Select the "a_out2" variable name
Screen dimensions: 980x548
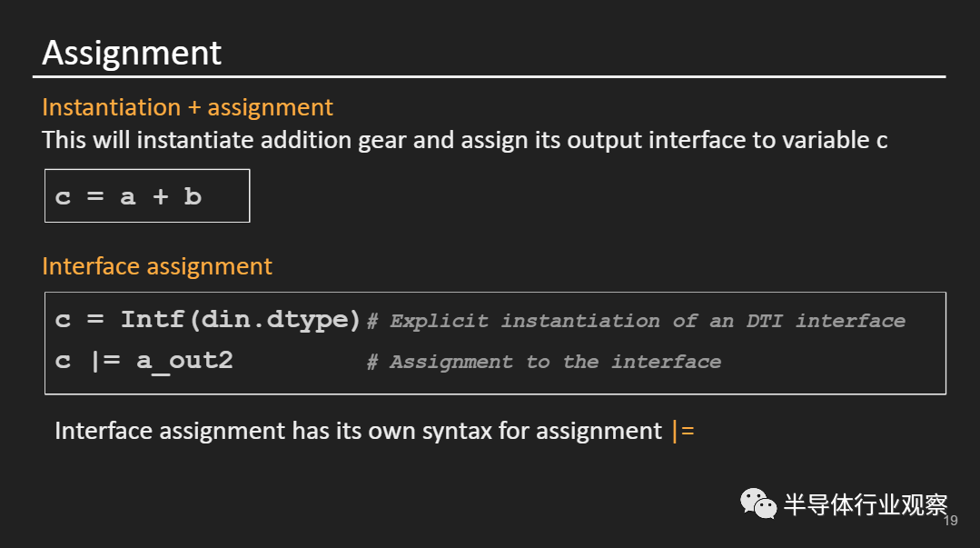[184, 361]
